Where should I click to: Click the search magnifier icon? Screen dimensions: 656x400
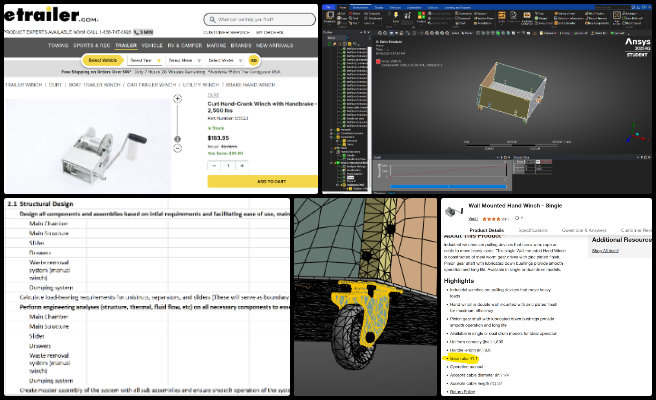[x=211, y=19]
